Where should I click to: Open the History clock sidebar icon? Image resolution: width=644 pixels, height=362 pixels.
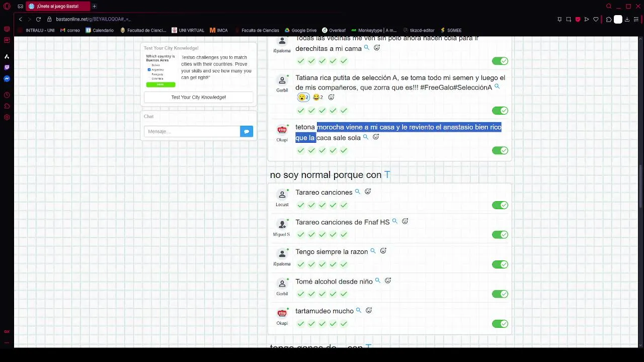coord(7,95)
